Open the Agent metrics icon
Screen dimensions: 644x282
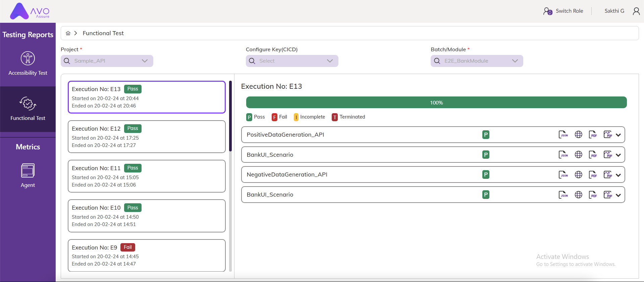tap(28, 170)
